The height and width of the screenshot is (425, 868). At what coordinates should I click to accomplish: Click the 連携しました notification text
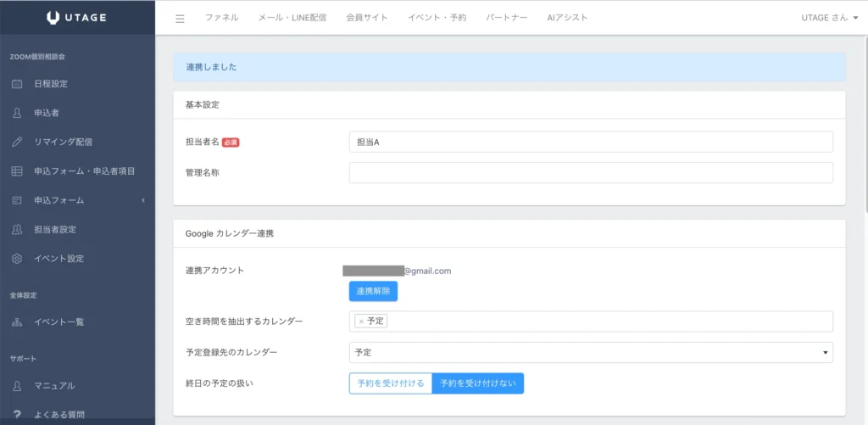[211, 67]
